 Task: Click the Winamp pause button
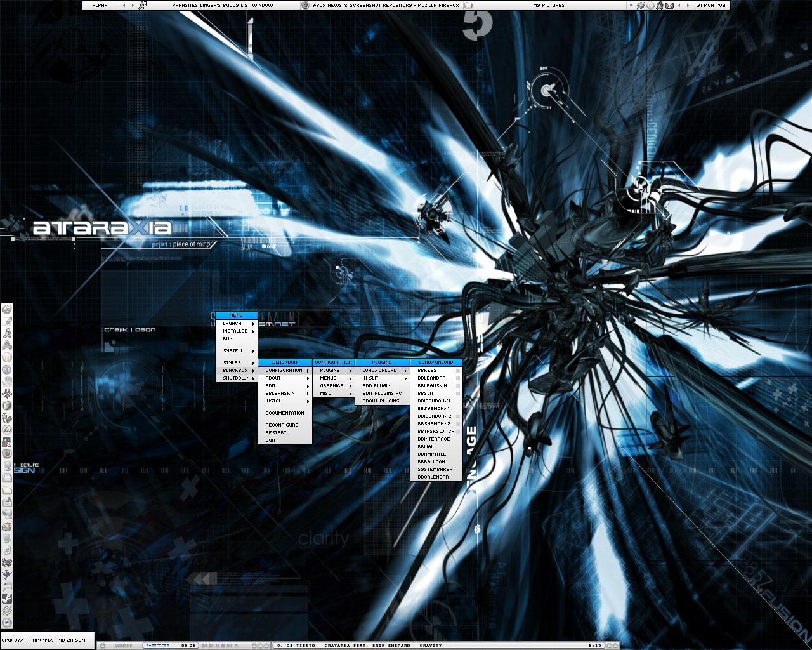(217, 646)
